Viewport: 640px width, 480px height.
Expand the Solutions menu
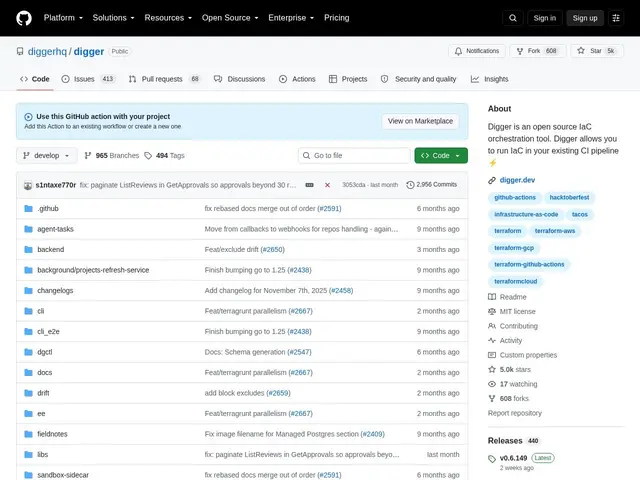click(113, 18)
